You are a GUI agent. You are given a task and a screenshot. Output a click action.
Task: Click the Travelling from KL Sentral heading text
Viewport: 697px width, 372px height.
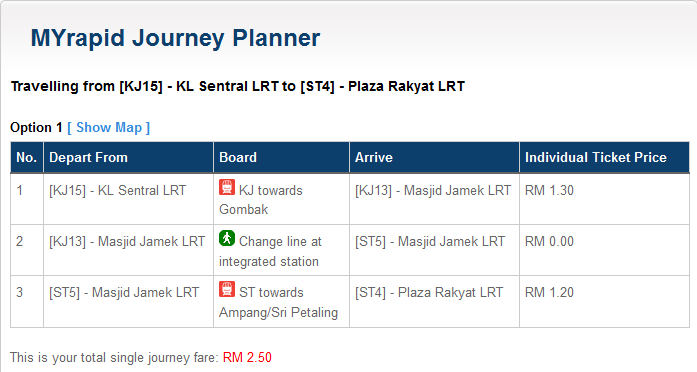(x=238, y=86)
